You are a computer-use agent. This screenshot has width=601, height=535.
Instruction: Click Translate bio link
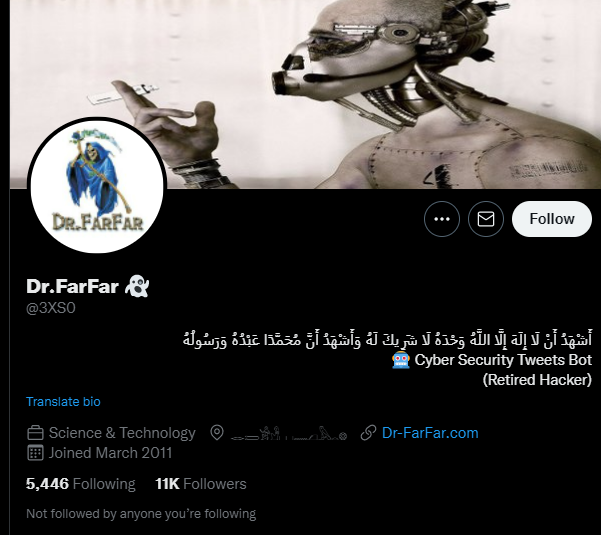point(63,401)
